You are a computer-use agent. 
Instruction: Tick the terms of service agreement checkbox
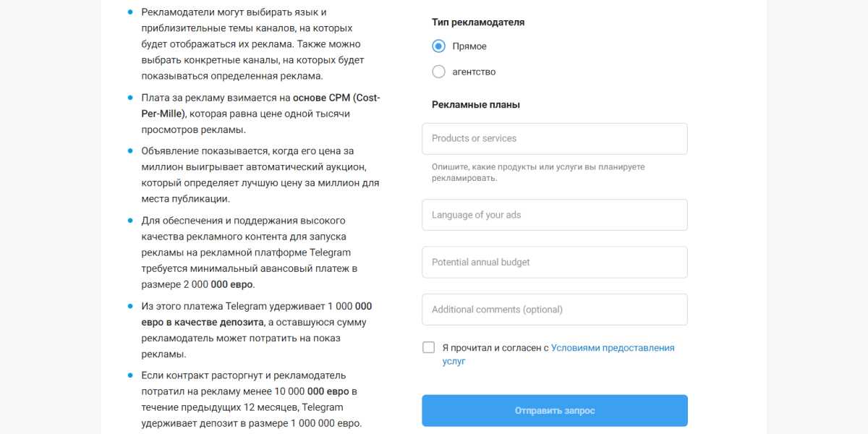pyautogui.click(x=429, y=348)
